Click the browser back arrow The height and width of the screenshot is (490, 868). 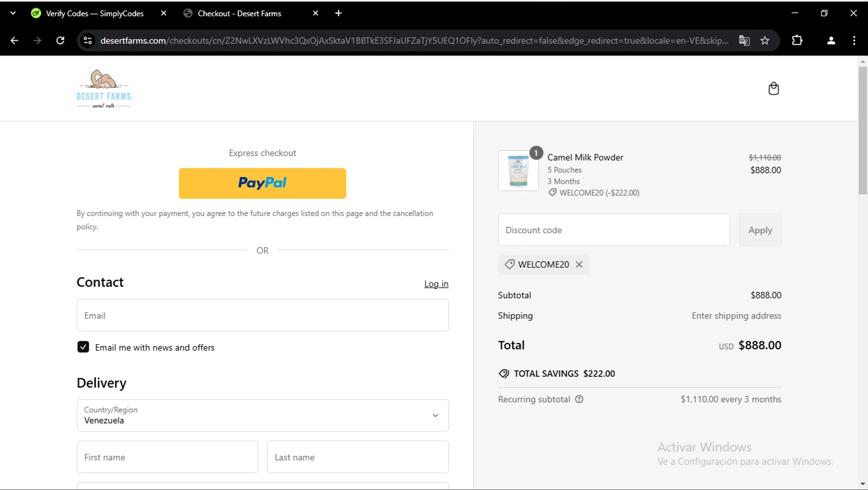(14, 40)
